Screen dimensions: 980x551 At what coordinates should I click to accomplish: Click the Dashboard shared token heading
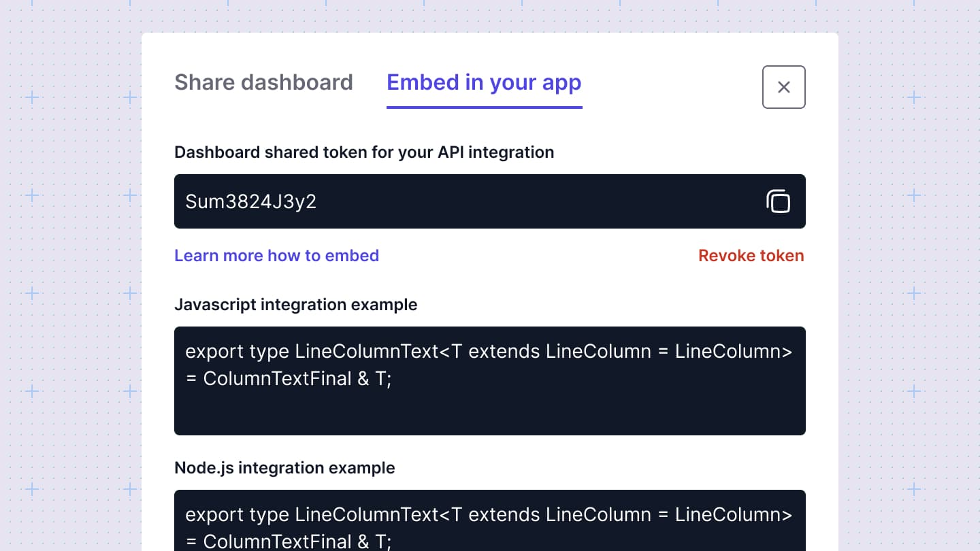364,152
